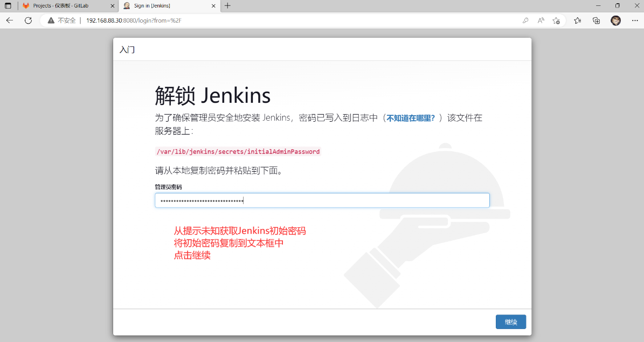The width and height of the screenshot is (644, 342).
Task: Click the address bar URL
Action: click(134, 20)
